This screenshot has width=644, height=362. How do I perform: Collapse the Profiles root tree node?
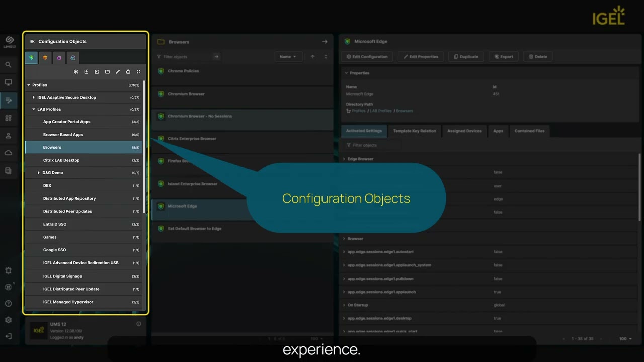coord(29,85)
